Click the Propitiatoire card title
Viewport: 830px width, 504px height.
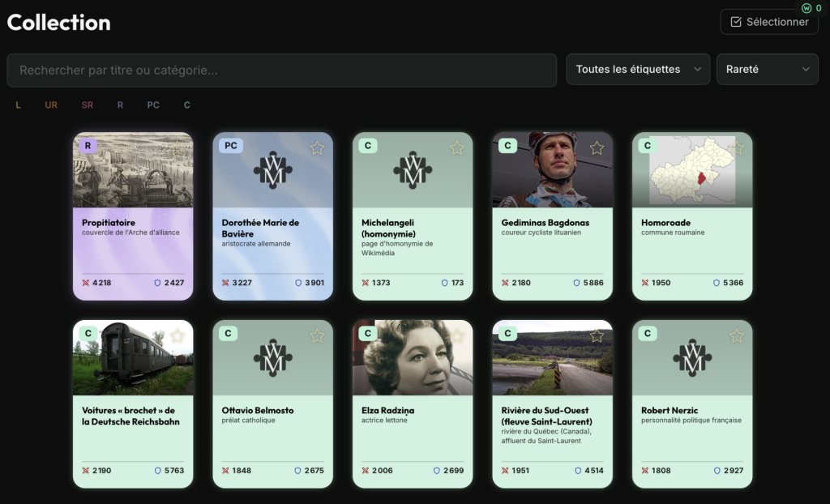click(x=109, y=223)
